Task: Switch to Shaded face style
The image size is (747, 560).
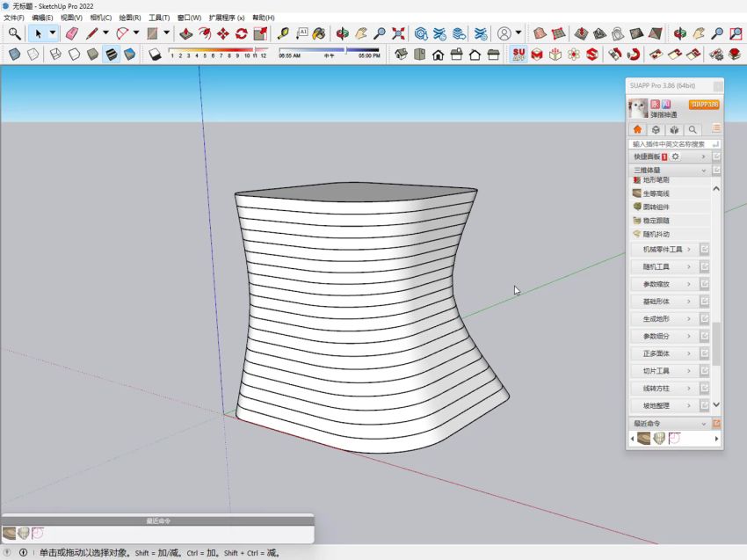Action: pyautogui.click(x=92, y=55)
